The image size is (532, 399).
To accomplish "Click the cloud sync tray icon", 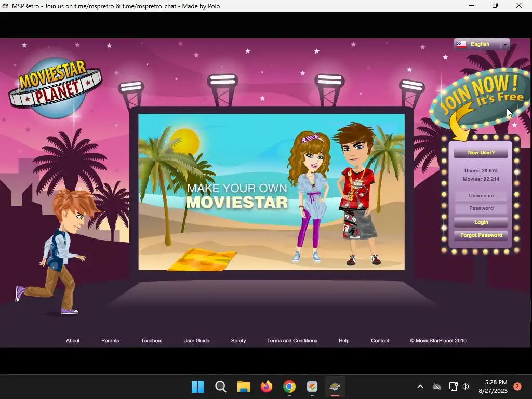I will 437,387.
